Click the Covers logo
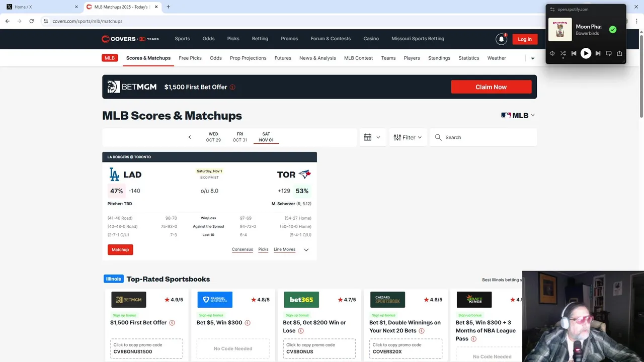Image resolution: width=644 pixels, height=362 pixels. pyautogui.click(x=130, y=39)
